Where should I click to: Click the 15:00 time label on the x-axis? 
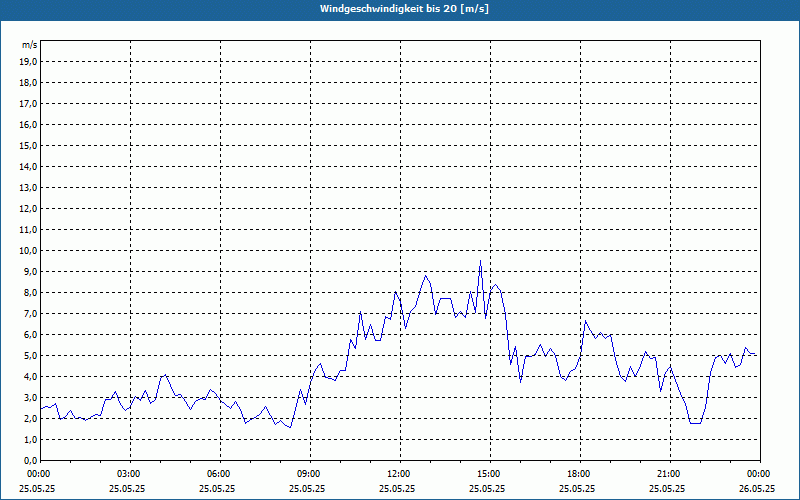pos(489,474)
